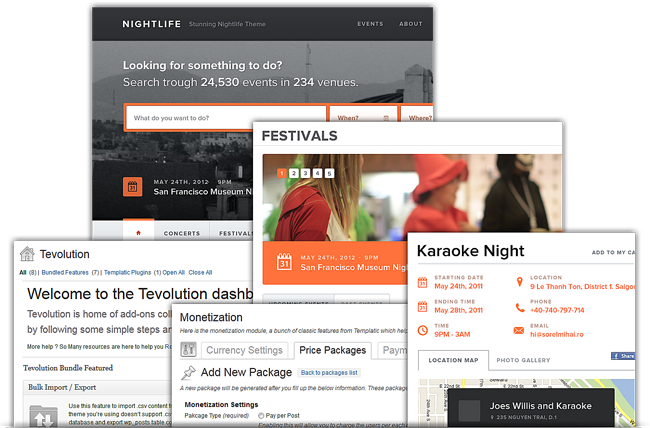Click calendar icon in orange Festivals caption
The height and width of the screenshot is (428, 650).
click(284, 262)
